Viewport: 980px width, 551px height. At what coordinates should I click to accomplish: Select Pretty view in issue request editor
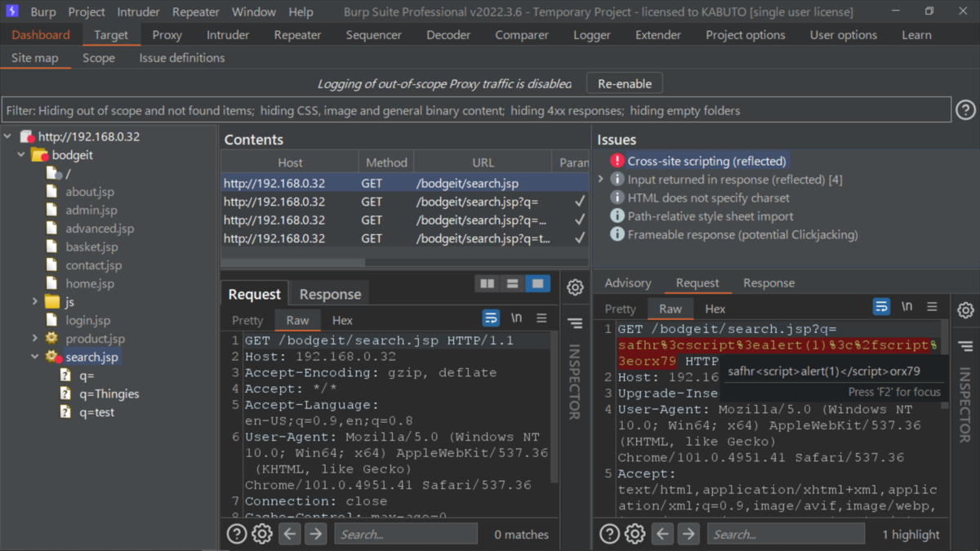click(620, 309)
